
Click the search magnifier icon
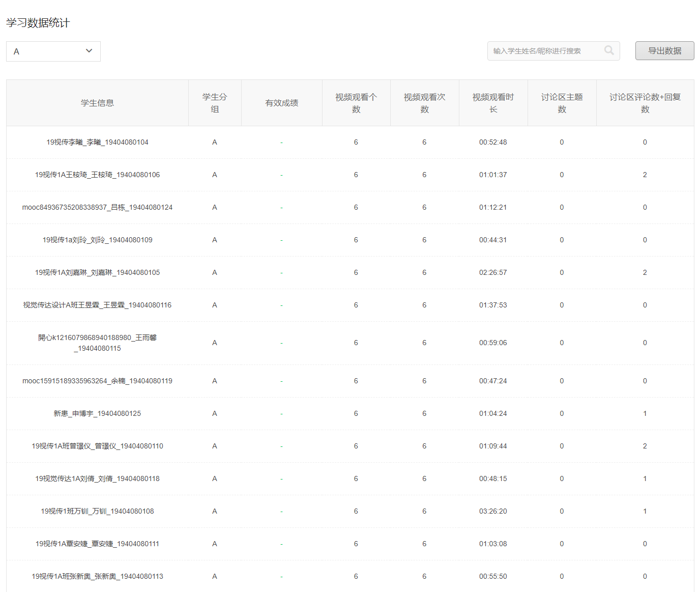pyautogui.click(x=608, y=50)
